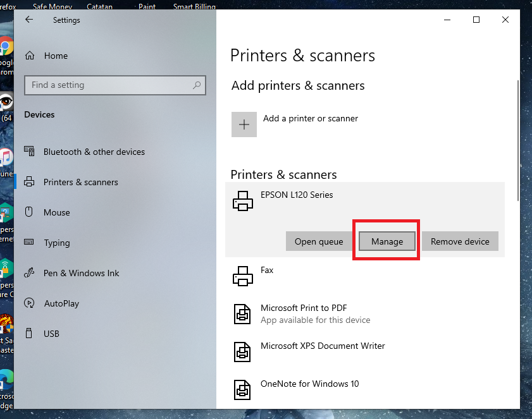The height and width of the screenshot is (419, 532).
Task: Click the back arrow in Settings header
Action: 28,20
